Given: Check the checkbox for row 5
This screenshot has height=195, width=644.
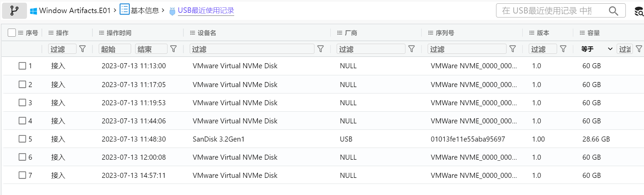Looking at the screenshot, I should pyautogui.click(x=22, y=139).
